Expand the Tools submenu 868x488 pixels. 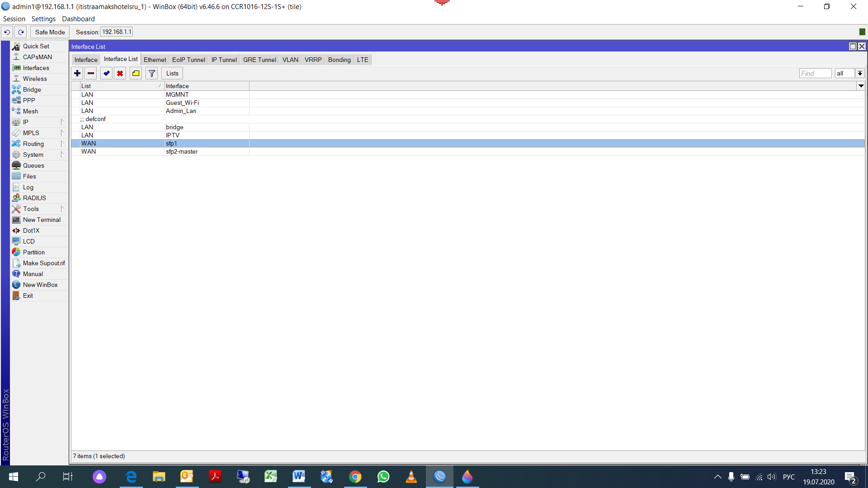click(39, 209)
